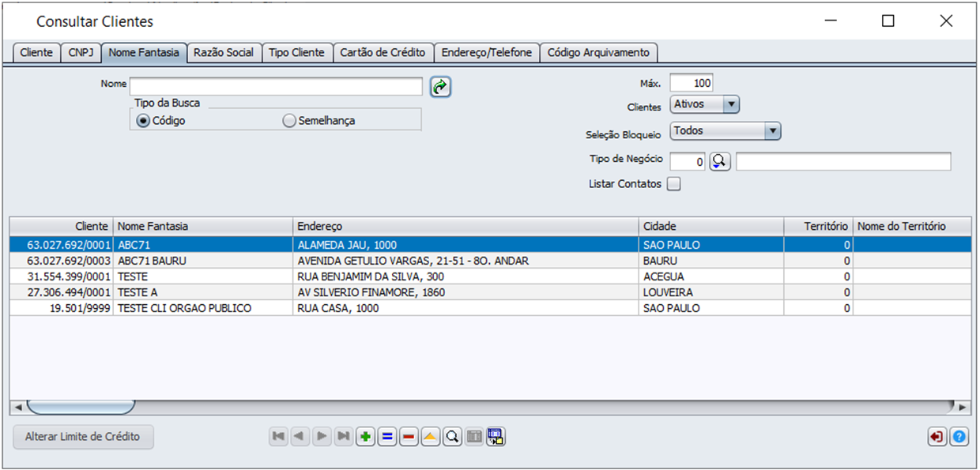Click the Máx. value field

(x=692, y=83)
